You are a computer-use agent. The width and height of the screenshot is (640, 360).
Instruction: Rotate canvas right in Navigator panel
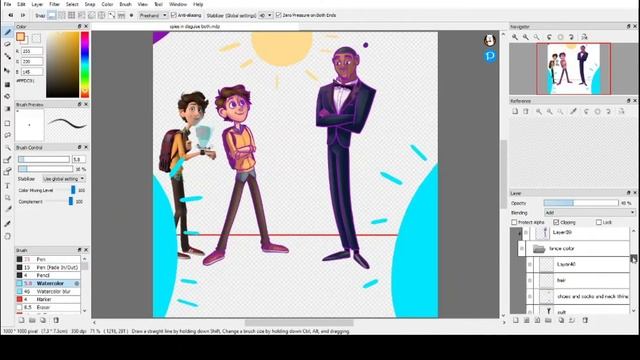[x=571, y=37]
